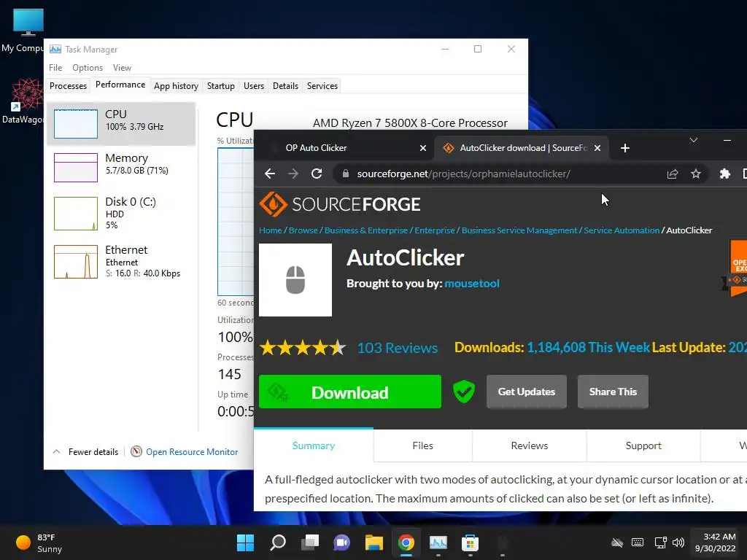Switch to the Support tab
The height and width of the screenshot is (560, 747).
pyautogui.click(x=643, y=446)
